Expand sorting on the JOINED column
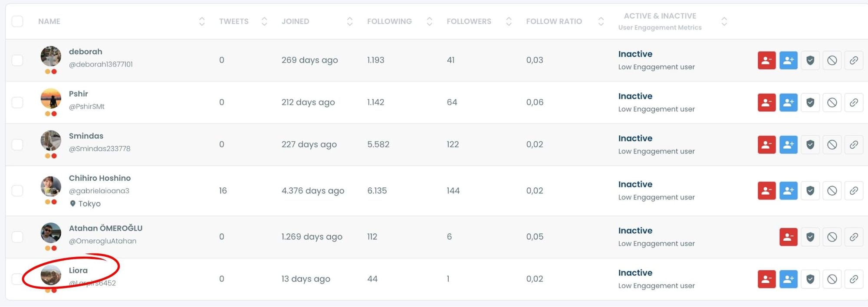Screen dimensions: 868x307 349,21
